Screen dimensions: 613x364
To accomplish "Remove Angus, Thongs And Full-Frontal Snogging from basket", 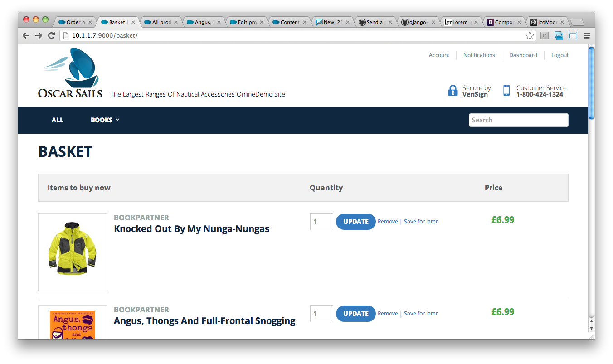I will [x=388, y=314].
